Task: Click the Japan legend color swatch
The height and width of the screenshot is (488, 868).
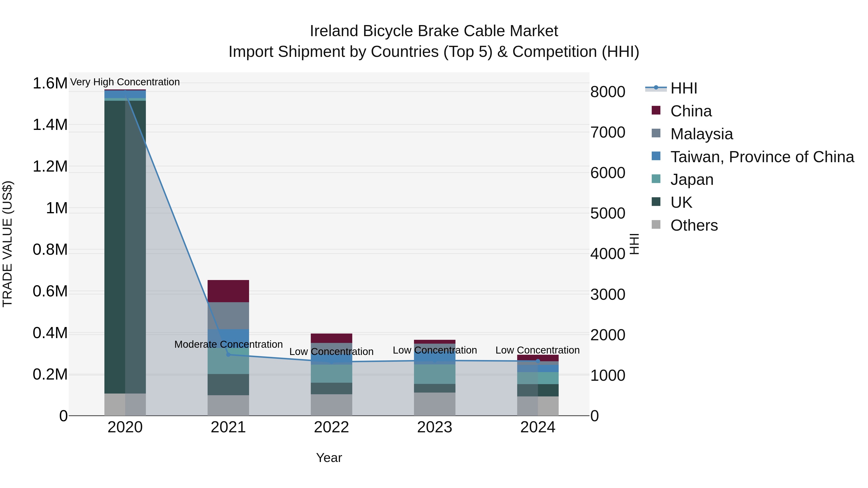Action: pyautogui.click(x=656, y=179)
